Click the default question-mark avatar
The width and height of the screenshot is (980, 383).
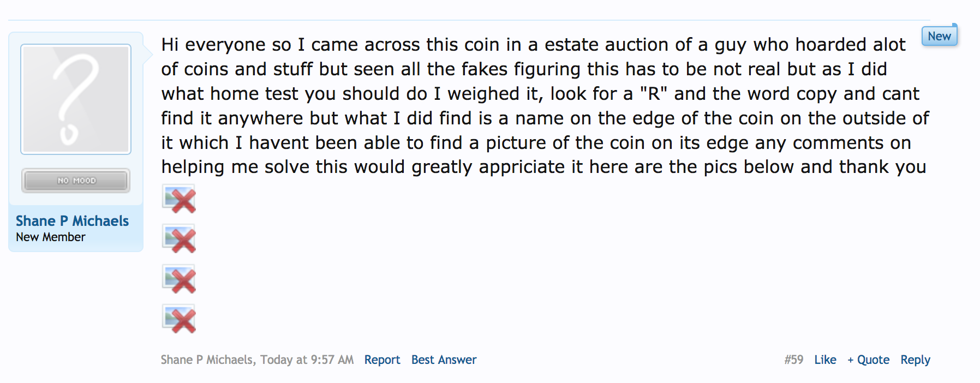tap(76, 99)
